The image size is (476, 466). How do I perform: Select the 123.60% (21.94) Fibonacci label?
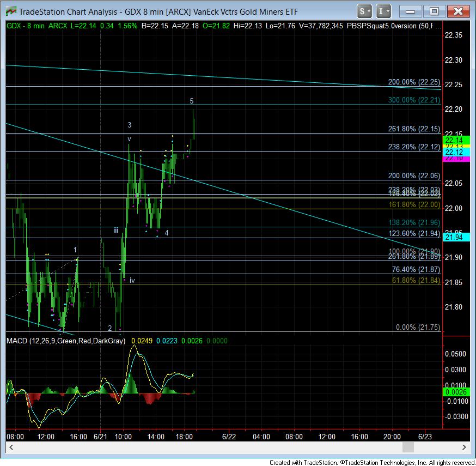tap(414, 233)
